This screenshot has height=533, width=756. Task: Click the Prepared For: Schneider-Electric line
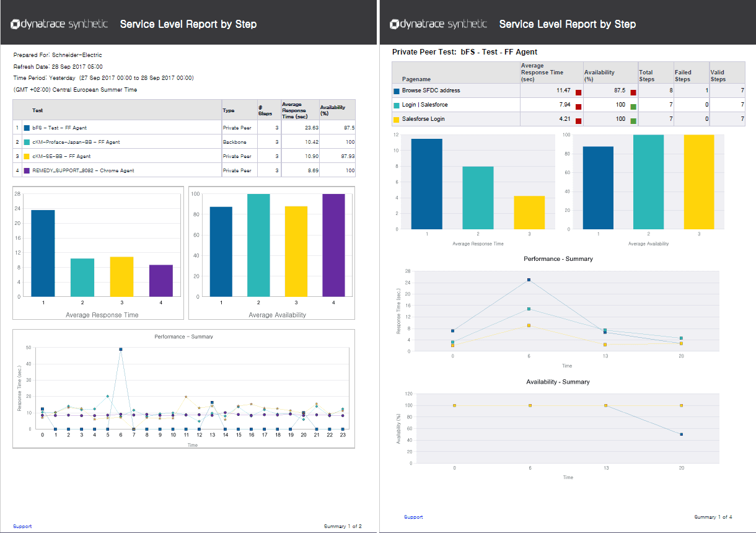pyautogui.click(x=58, y=55)
